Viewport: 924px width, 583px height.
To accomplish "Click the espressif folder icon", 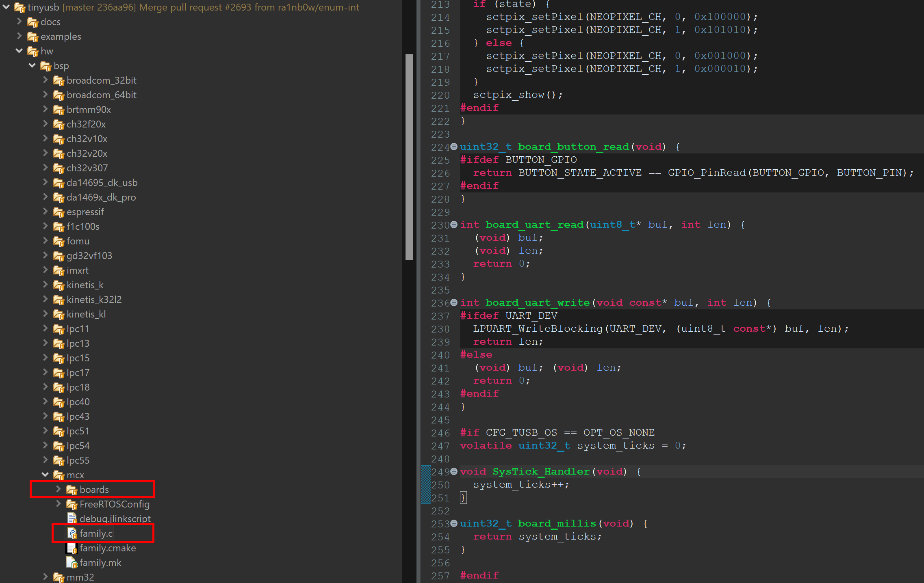I will tap(59, 212).
